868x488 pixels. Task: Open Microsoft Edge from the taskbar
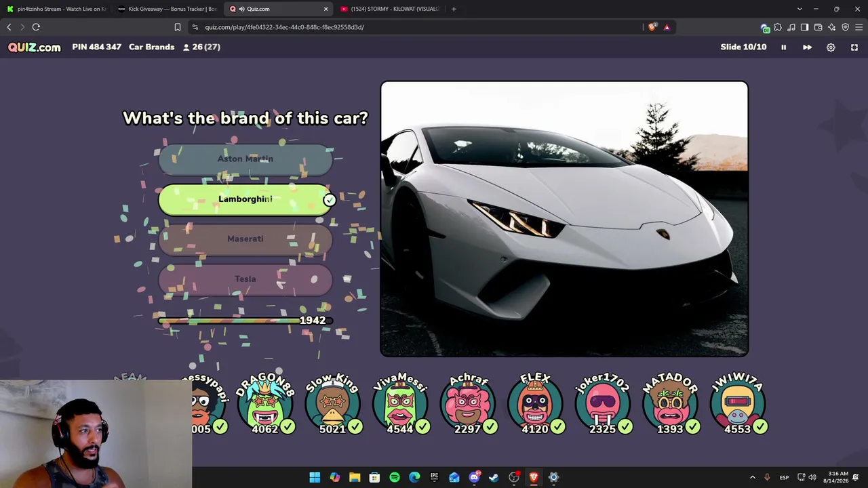click(414, 477)
